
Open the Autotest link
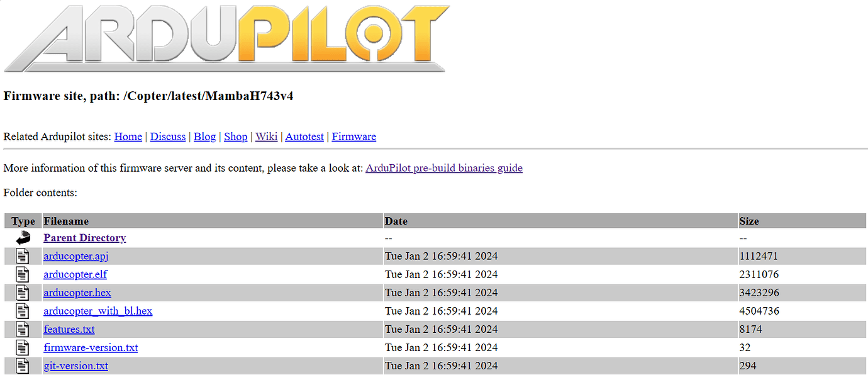point(304,136)
